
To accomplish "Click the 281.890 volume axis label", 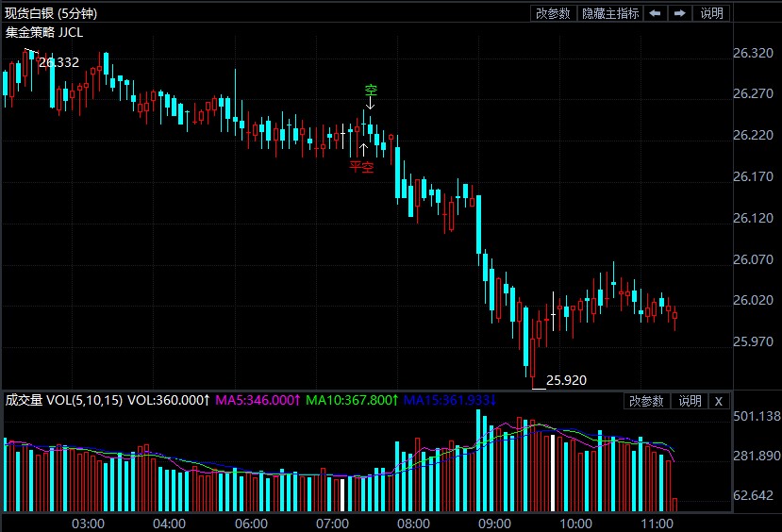I will tap(757, 456).
